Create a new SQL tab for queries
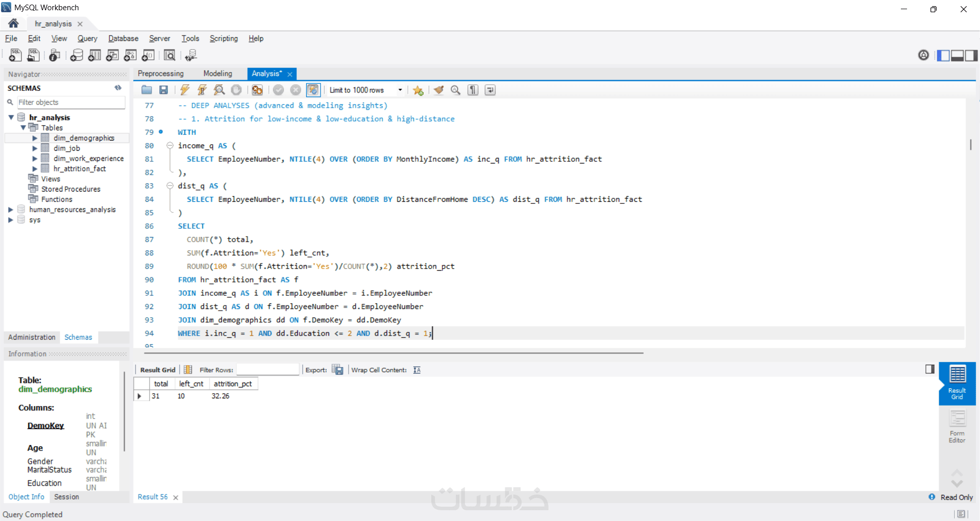This screenshot has height=521, width=980. tap(15, 55)
